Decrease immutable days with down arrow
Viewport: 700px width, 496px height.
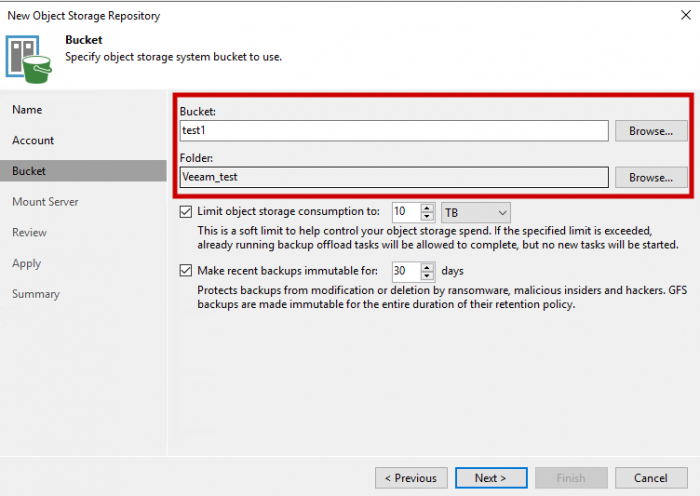pos(427,275)
